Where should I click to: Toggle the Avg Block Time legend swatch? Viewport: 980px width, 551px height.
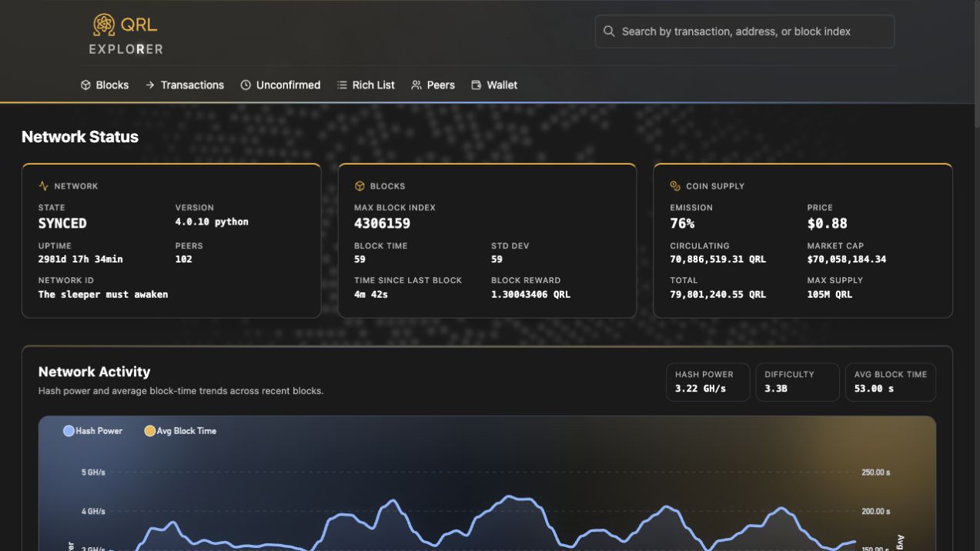150,431
